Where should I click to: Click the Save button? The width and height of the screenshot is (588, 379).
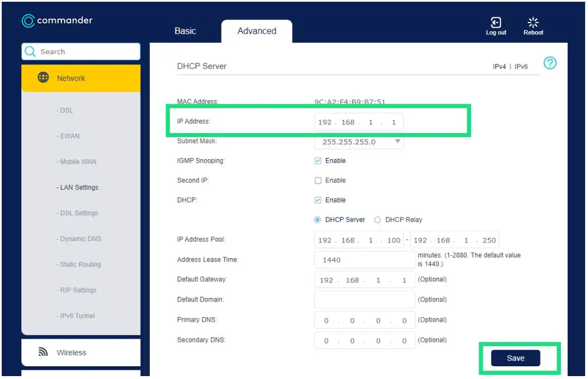point(514,358)
